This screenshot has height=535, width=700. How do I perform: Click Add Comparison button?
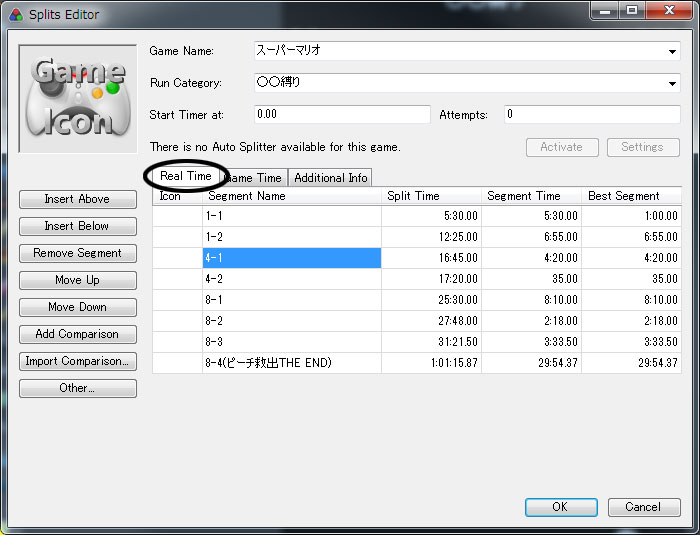pyautogui.click(x=78, y=335)
